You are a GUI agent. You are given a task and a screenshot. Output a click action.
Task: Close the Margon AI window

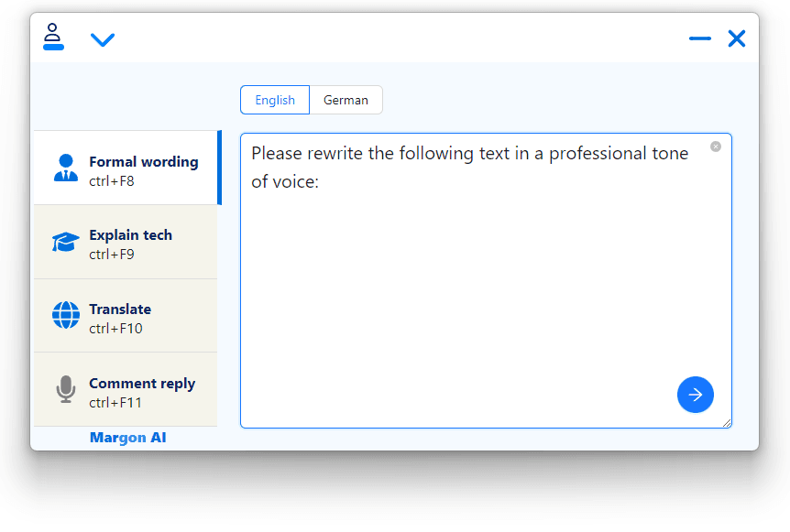tap(737, 38)
